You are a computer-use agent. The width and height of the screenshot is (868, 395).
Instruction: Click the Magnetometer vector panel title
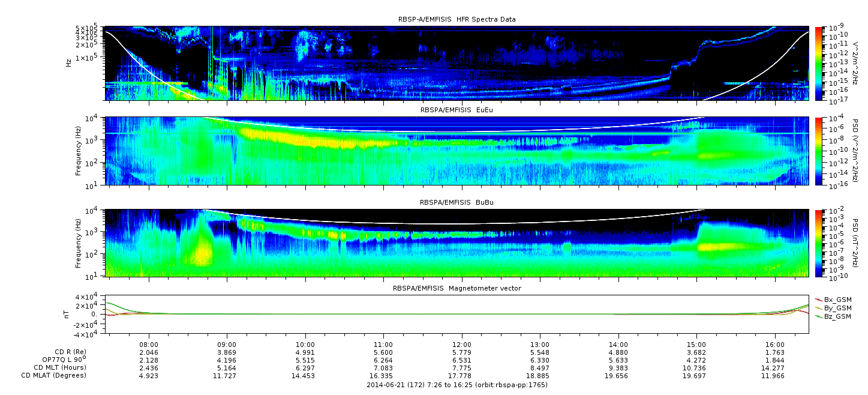pyautogui.click(x=456, y=288)
